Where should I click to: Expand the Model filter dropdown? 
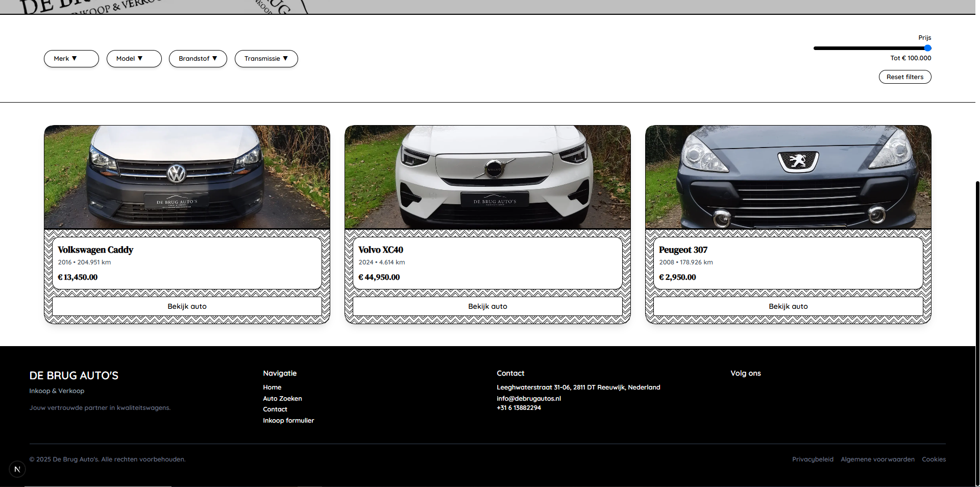(x=134, y=59)
